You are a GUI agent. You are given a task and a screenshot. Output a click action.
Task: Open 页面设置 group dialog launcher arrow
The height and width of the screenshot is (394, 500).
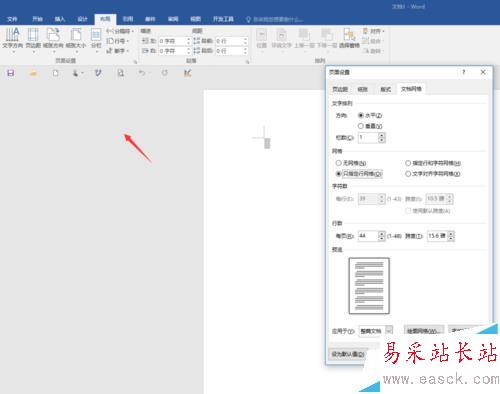pos(135,62)
